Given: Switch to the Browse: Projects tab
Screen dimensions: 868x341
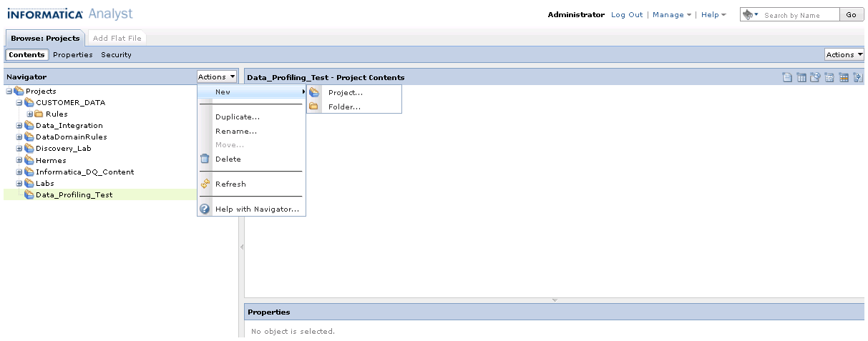Looking at the screenshot, I should pos(45,38).
